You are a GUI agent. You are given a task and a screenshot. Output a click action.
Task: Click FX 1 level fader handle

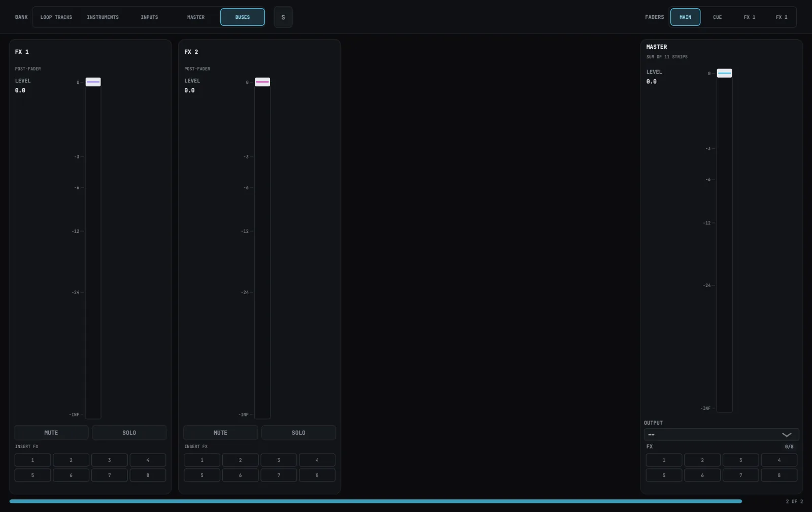93,82
